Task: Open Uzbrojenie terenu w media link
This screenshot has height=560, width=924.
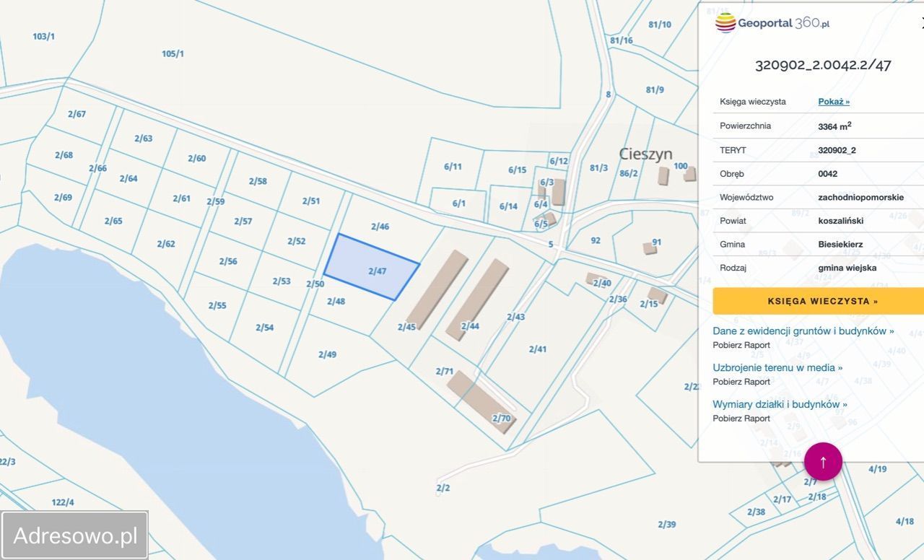Action: [x=777, y=368]
